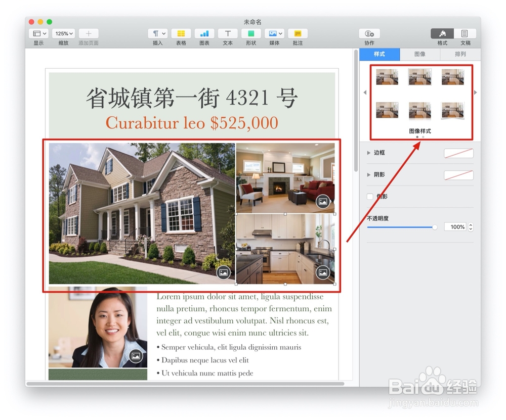
Task: Open the 文稿 (Document) panel icon
Action: [465, 33]
